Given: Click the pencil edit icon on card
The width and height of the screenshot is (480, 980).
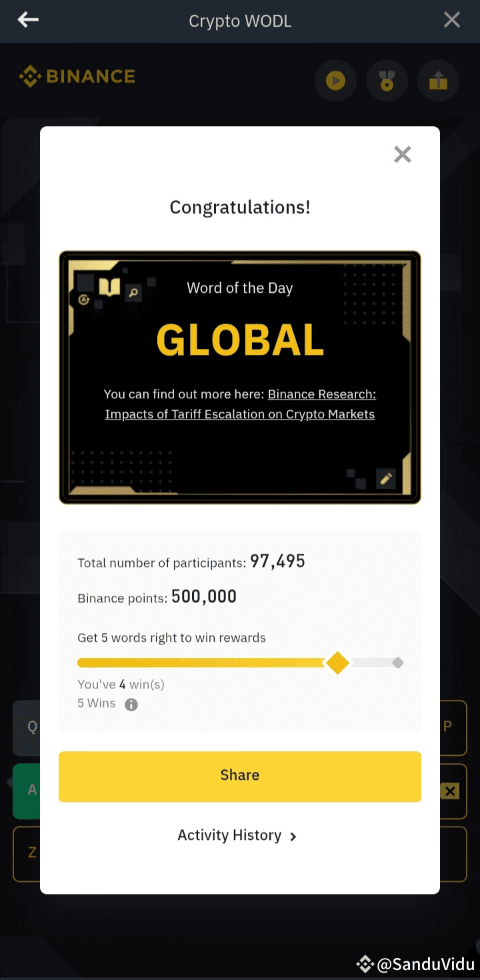Looking at the screenshot, I should click(385, 478).
